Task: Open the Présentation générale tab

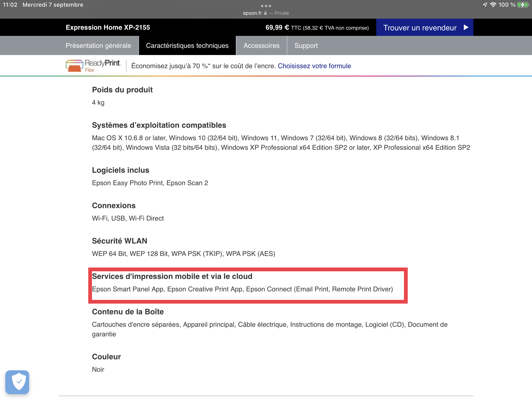Action: [98, 45]
